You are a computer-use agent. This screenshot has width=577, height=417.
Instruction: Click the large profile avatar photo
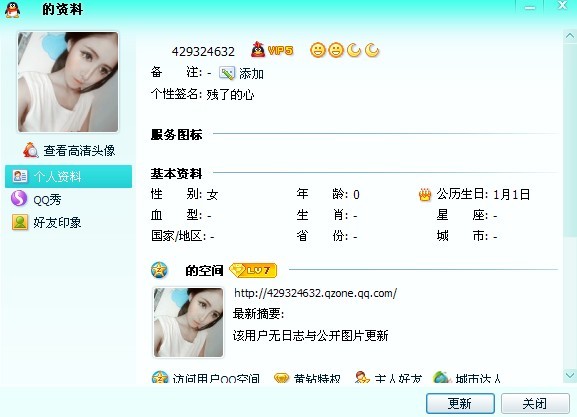coord(68,82)
